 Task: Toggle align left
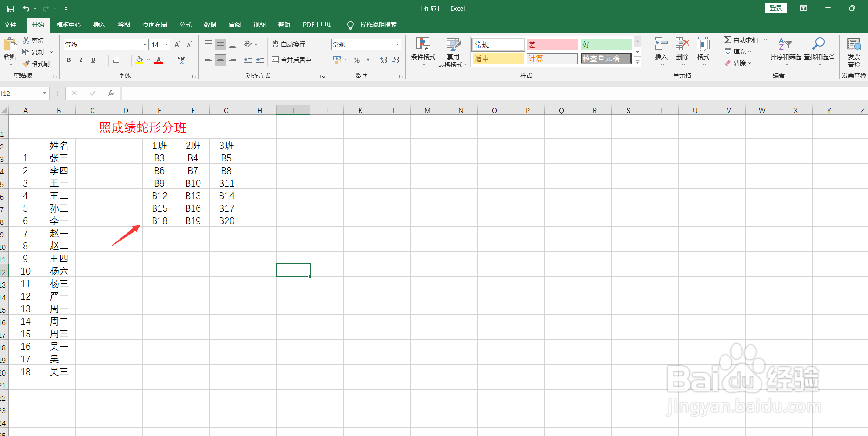coord(208,60)
